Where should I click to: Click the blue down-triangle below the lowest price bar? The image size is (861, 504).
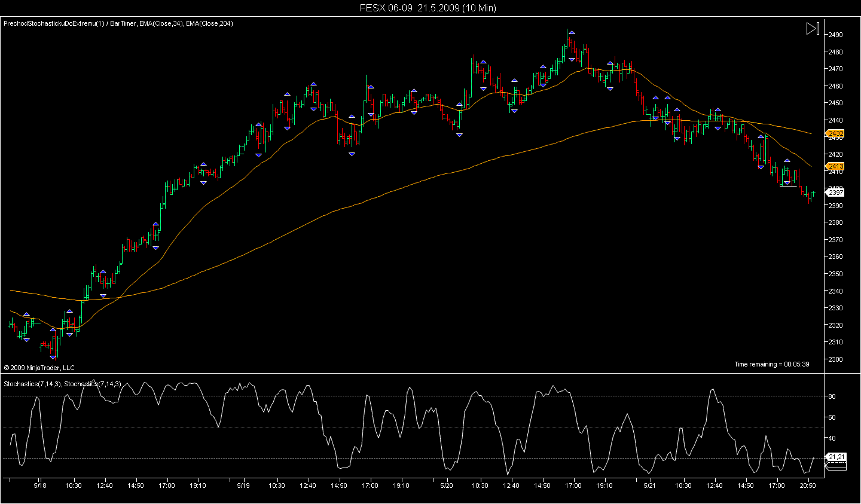click(x=53, y=357)
